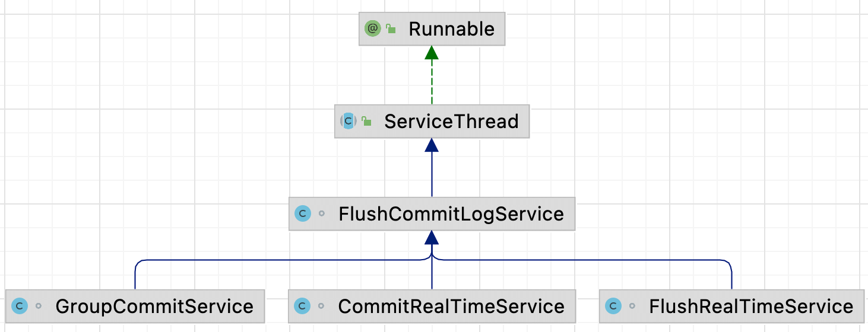Click the blue inheritance arrow below ServiceThread
868x332 pixels.
432,172
